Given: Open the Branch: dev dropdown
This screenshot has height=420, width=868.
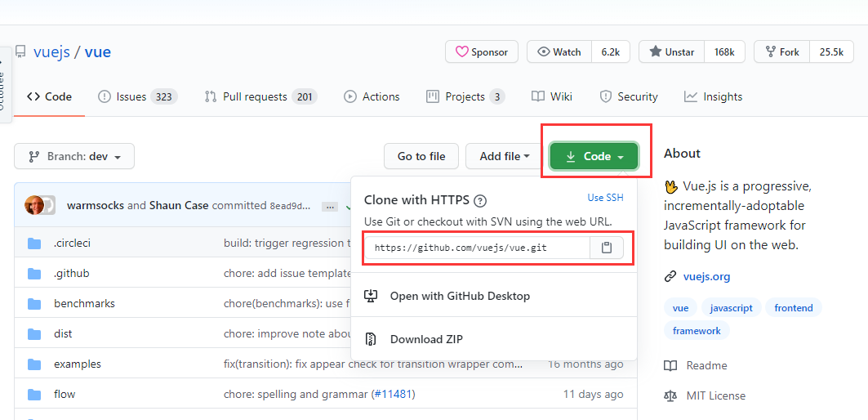Looking at the screenshot, I should pos(74,156).
